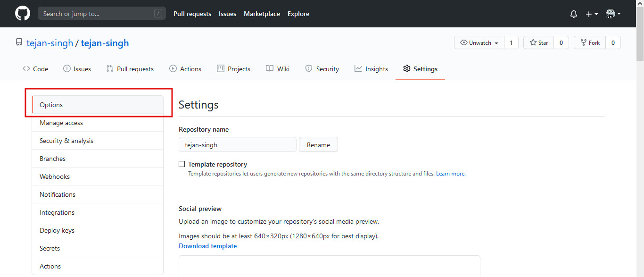Open Security & analysis settings
The width and height of the screenshot is (644, 277).
point(98,141)
